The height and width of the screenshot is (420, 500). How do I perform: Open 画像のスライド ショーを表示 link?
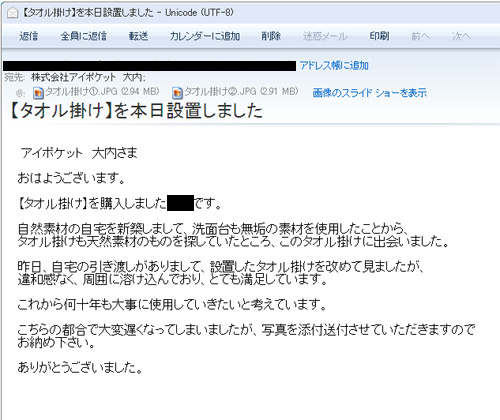[370, 93]
